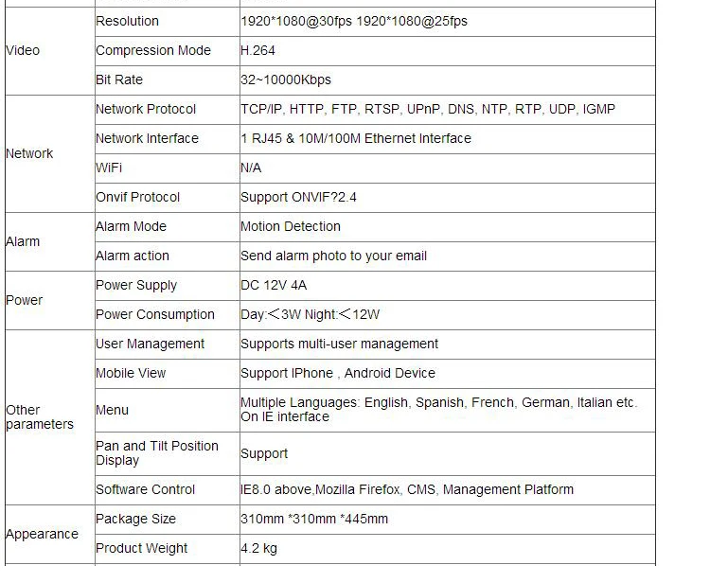Select Supports multi-user management text
Image resolution: width=728 pixels, height=583 pixels.
pos(339,344)
